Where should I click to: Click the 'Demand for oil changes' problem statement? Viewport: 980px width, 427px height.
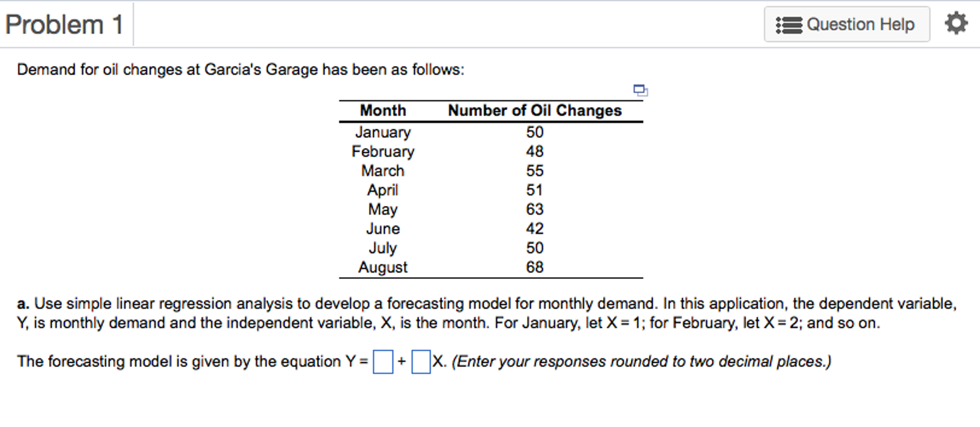[x=240, y=70]
